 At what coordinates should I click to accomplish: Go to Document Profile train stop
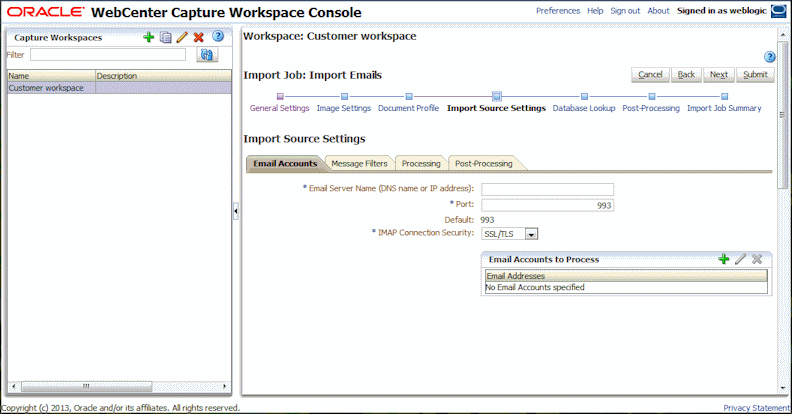pyautogui.click(x=409, y=96)
